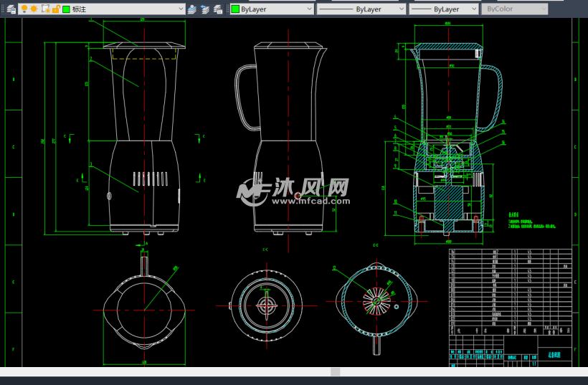This screenshot has height=385, width=588.
Task: Open the Layer Properties Manager icon
Action: (10, 9)
